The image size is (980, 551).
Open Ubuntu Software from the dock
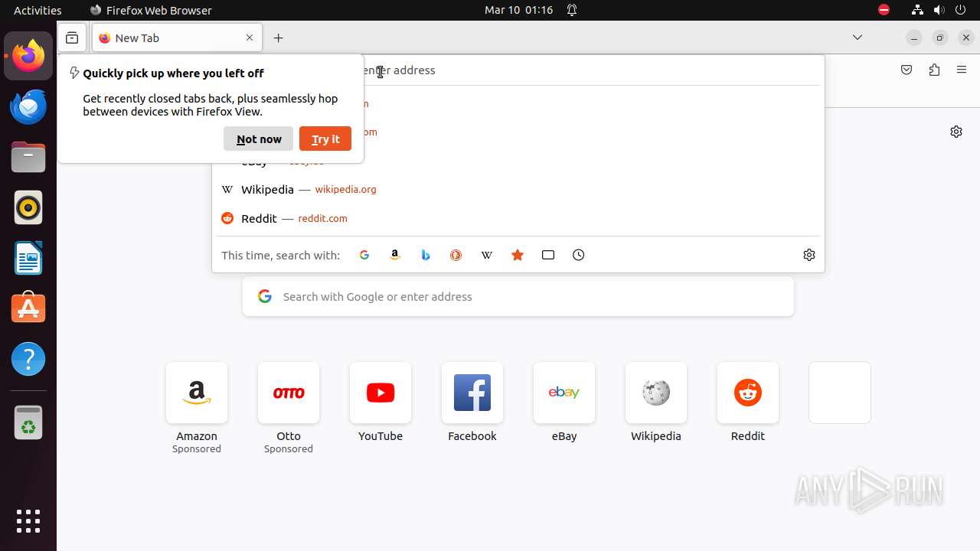(x=28, y=308)
